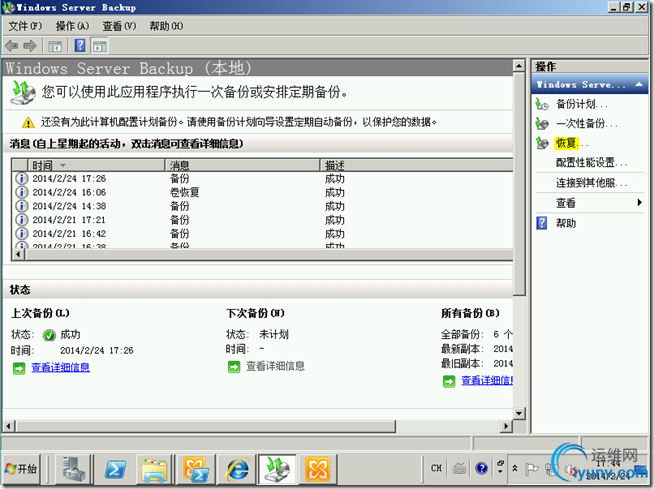Select 一次性备份... action
This screenshot has width=654, height=489.
tap(586, 124)
